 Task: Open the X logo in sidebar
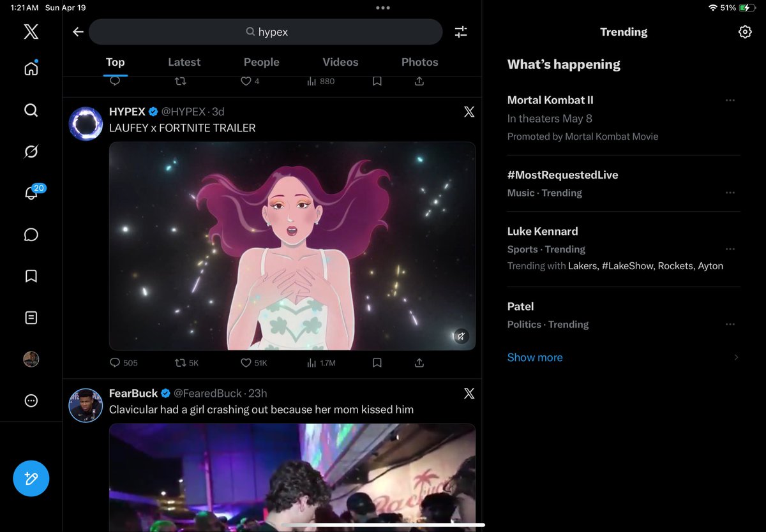point(31,31)
